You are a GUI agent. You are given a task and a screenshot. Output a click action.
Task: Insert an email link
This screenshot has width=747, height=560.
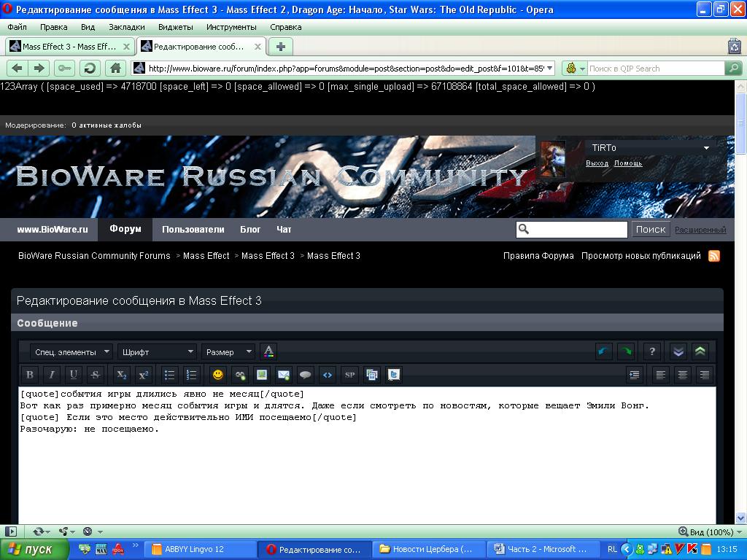click(284, 375)
